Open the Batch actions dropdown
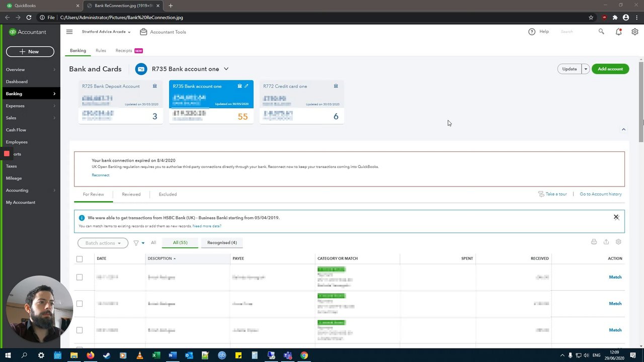 pyautogui.click(x=103, y=243)
